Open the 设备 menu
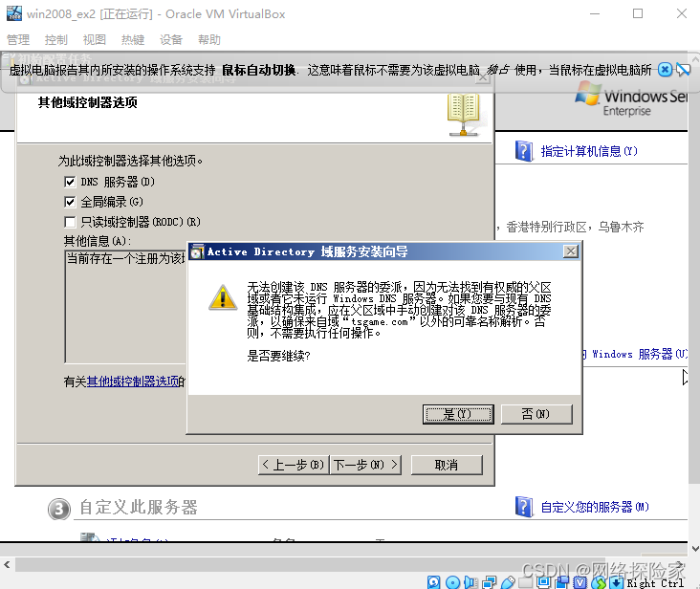 171,40
